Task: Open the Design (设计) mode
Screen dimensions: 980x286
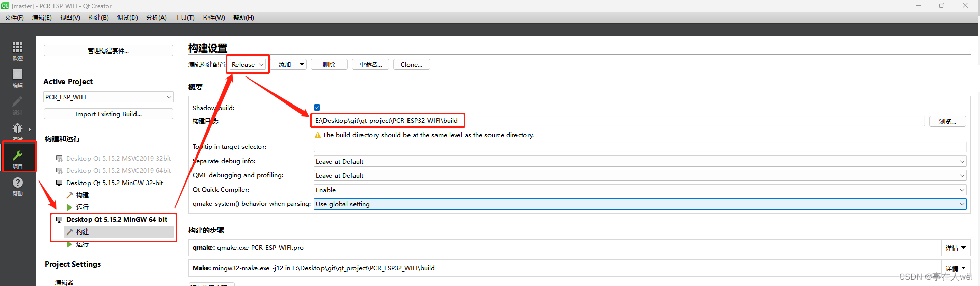Action: [18, 105]
